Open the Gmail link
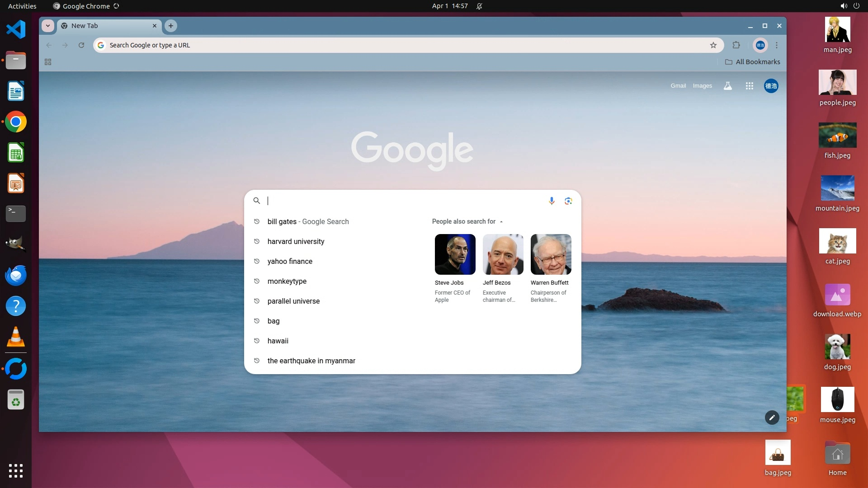The height and width of the screenshot is (488, 868). point(678,86)
